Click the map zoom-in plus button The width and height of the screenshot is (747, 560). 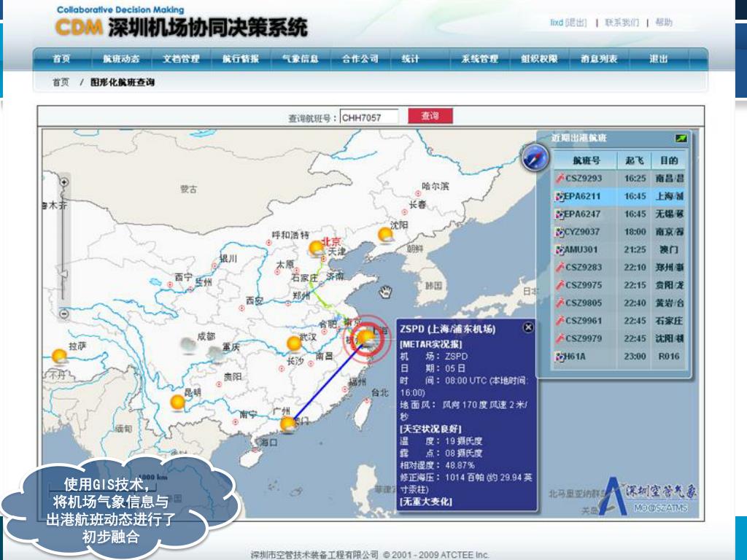pyautogui.click(x=64, y=182)
